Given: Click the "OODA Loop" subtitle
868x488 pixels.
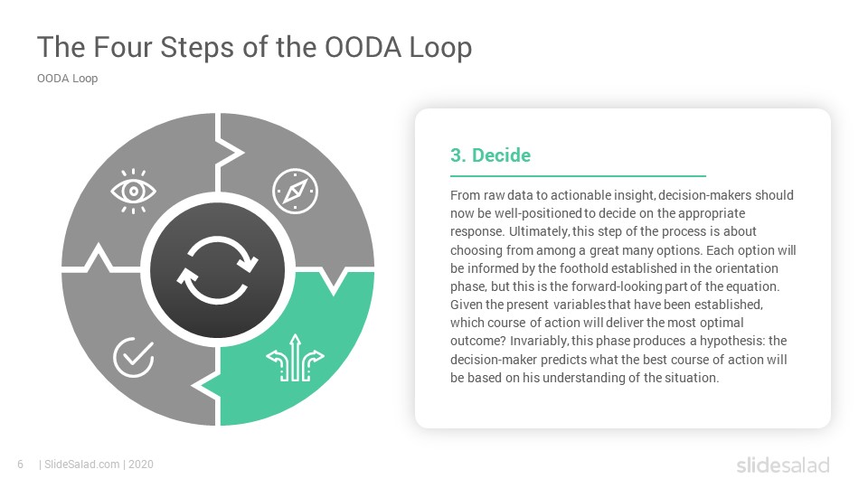Looking at the screenshot, I should [68, 79].
